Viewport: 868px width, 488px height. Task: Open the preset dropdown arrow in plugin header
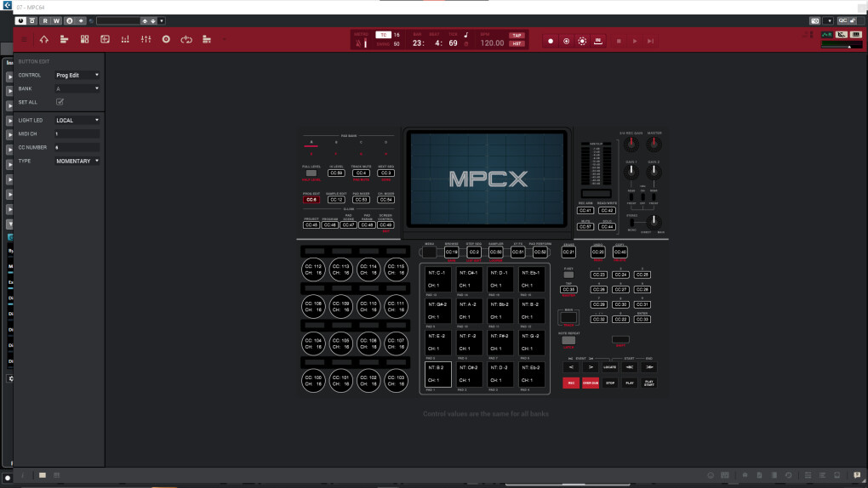tap(162, 21)
